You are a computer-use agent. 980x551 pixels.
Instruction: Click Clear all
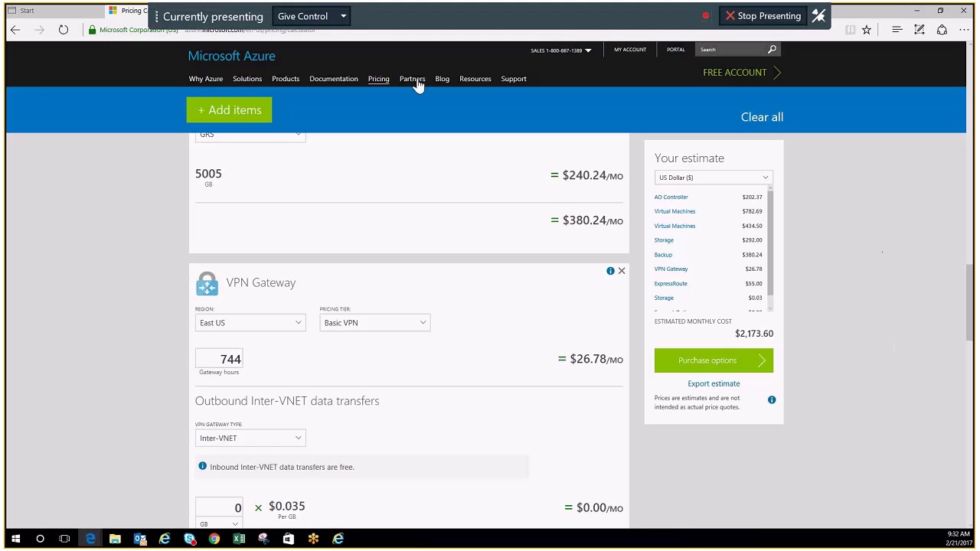click(762, 117)
